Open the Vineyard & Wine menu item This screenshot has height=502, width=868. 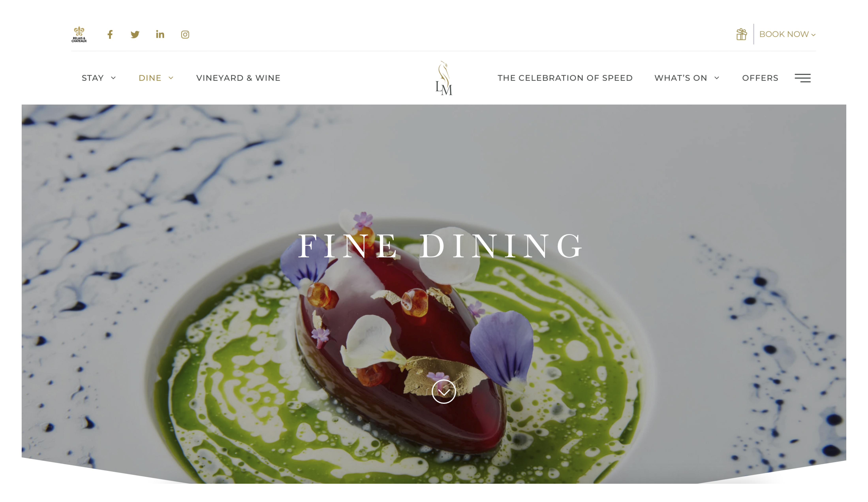pyautogui.click(x=238, y=78)
